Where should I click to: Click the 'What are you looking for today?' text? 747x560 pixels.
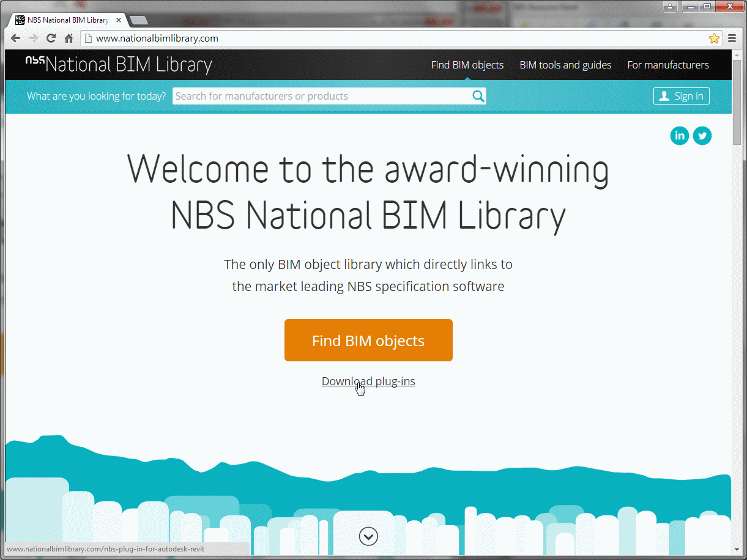click(x=97, y=96)
